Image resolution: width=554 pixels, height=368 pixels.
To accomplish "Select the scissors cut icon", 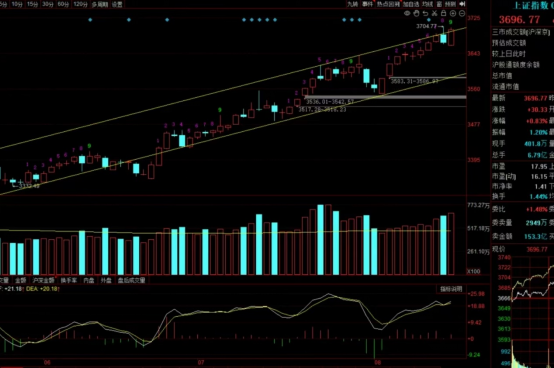I will tap(435, 13).
